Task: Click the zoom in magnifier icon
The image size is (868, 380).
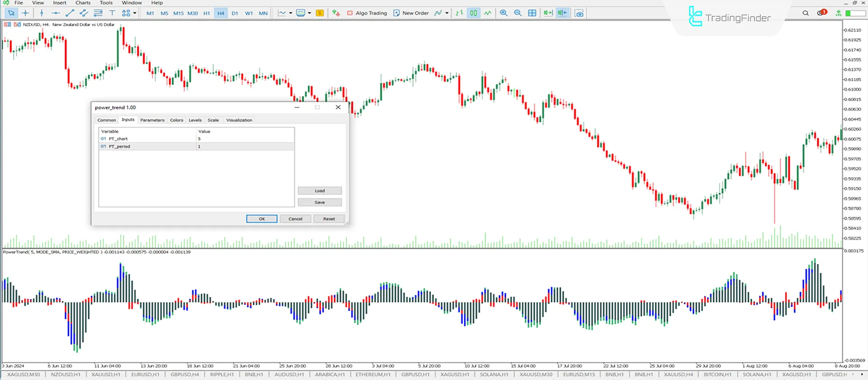Action: coord(504,13)
